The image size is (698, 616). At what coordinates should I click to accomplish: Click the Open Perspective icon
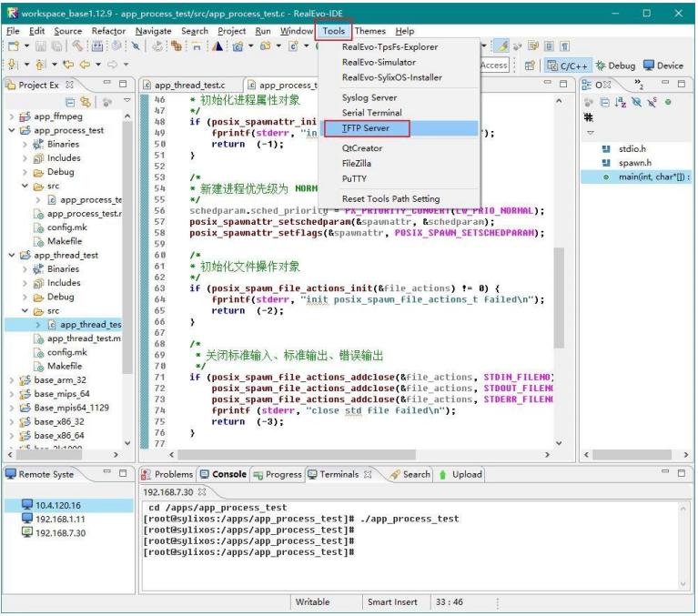(x=530, y=66)
